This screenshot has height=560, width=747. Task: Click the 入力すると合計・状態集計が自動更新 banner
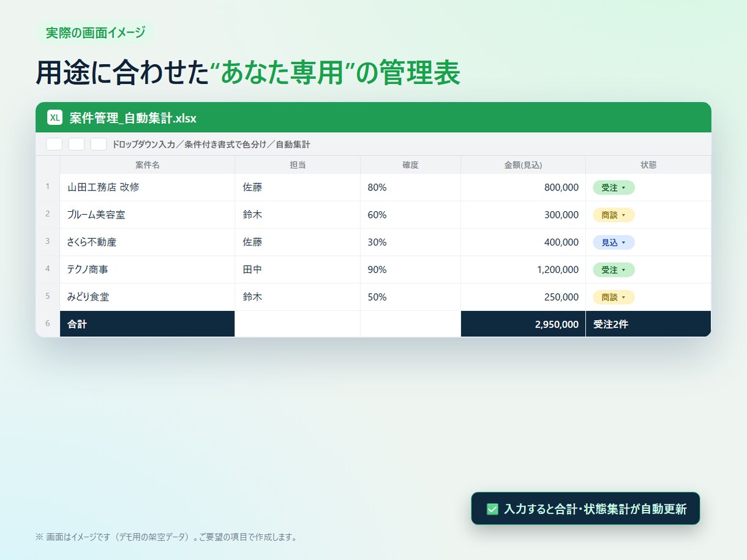pos(585,509)
